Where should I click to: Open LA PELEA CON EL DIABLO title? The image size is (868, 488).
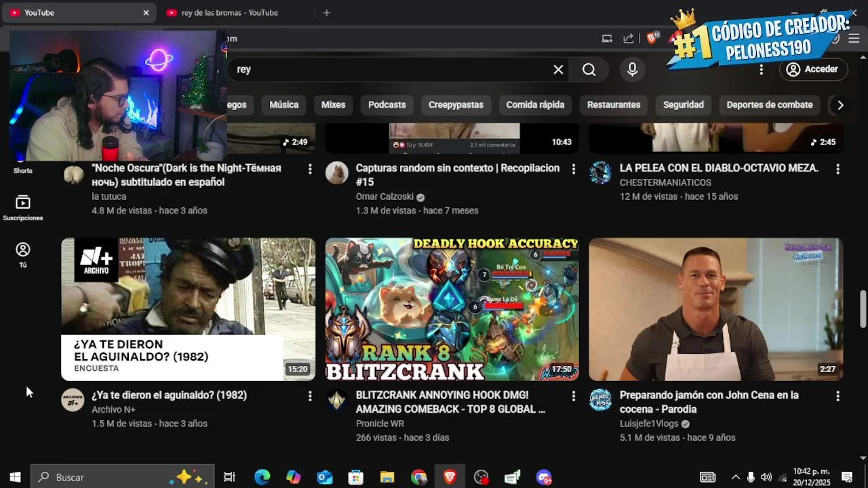719,168
